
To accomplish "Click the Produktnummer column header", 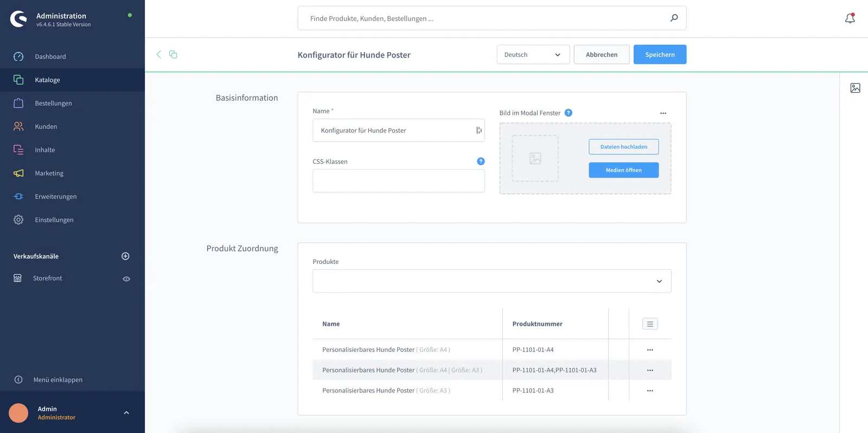I will (x=537, y=324).
